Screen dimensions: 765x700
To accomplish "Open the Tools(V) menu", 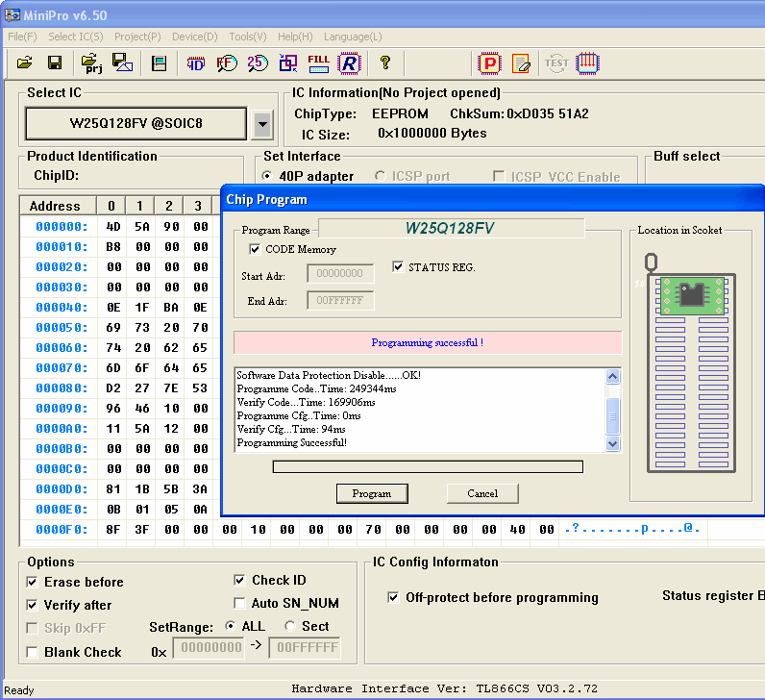I will coord(247,37).
